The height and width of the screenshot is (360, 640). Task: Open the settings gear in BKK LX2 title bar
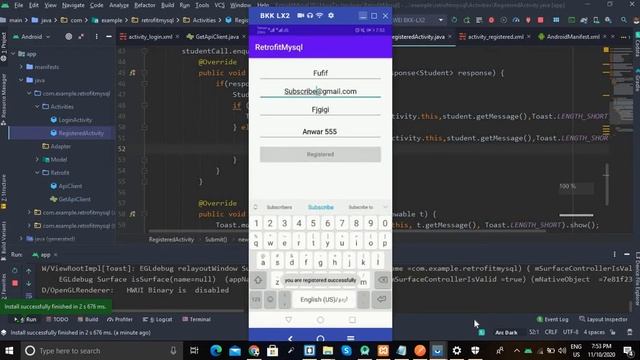pyautogui.click(x=331, y=16)
